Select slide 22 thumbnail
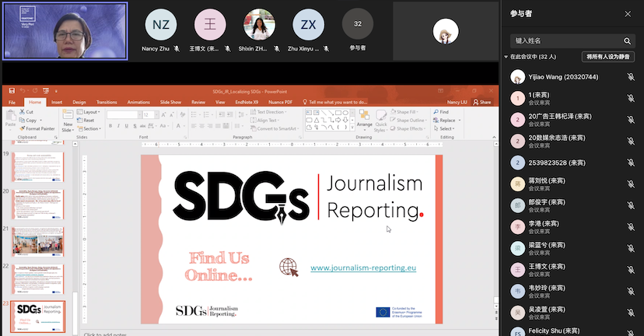 point(38,279)
